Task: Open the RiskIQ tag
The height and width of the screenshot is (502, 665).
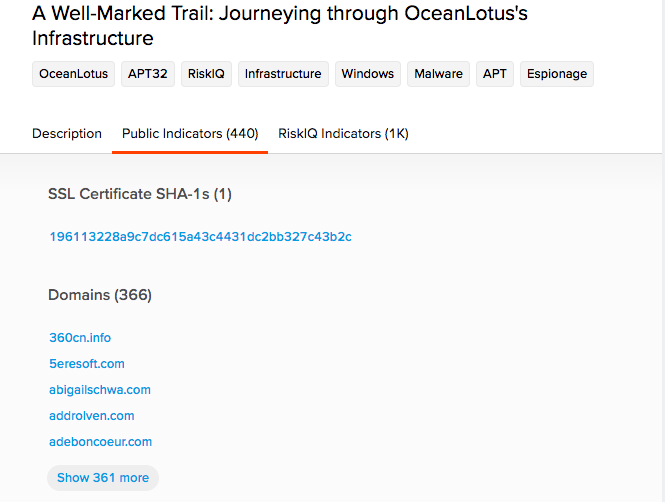Action: click(x=206, y=74)
